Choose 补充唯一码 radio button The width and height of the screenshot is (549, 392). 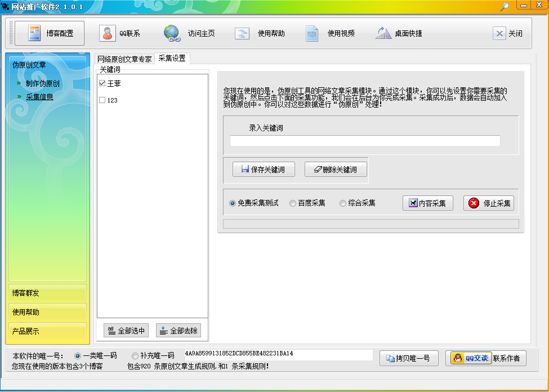(x=135, y=356)
